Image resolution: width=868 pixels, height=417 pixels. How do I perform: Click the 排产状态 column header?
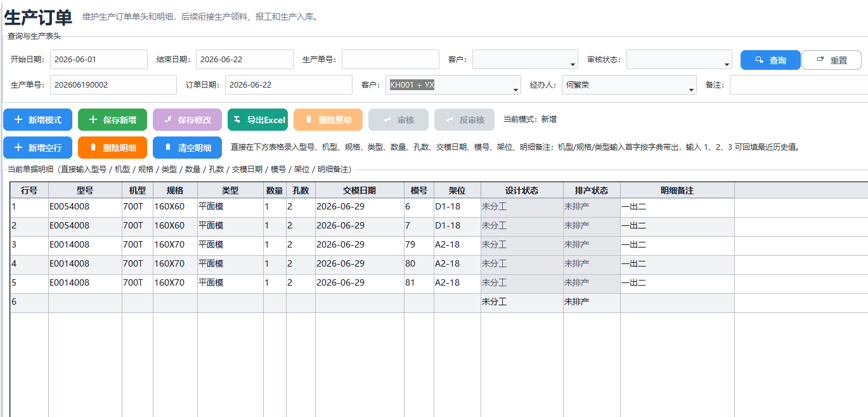coord(592,190)
